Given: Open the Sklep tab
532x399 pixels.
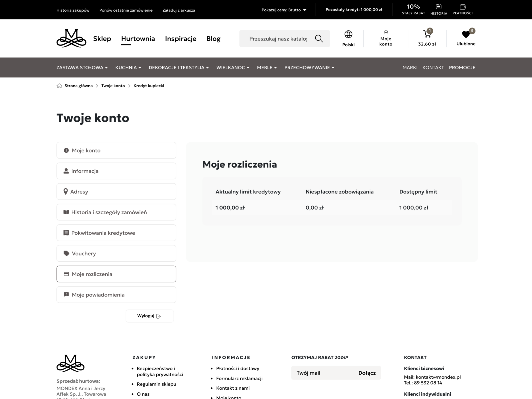Looking at the screenshot, I should tap(102, 38).
